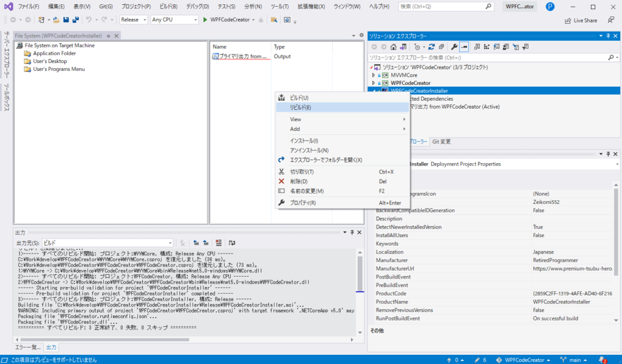
Task: Open the pending changes filter dropdown arrow
Action: pyautogui.click(x=424, y=47)
